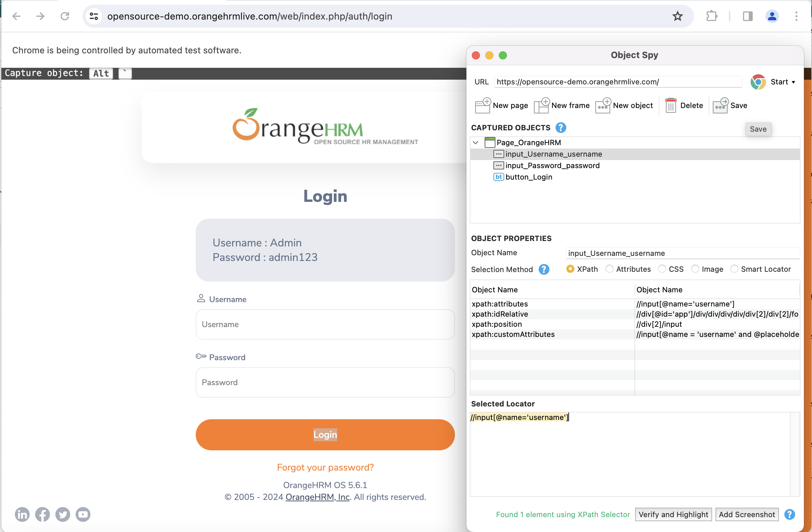Open help icon next to Captured Objects
Screen dimensions: 812x532
pyautogui.click(x=561, y=128)
